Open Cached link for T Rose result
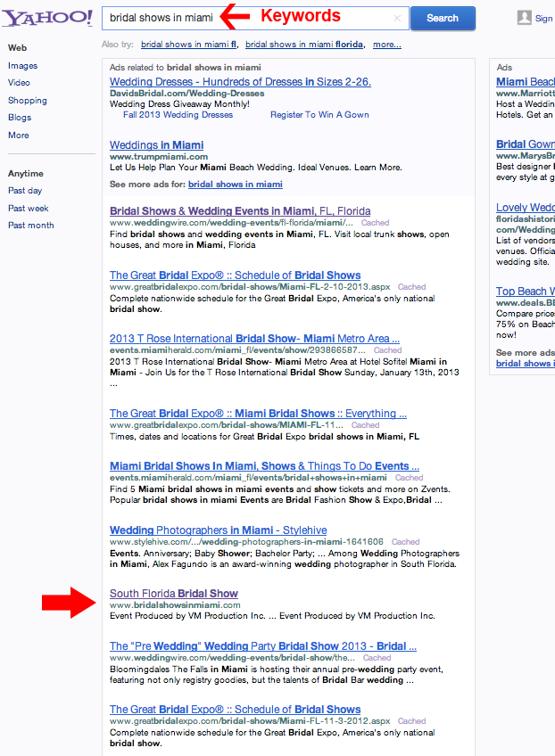The height and width of the screenshot is (756, 555). click(387, 350)
